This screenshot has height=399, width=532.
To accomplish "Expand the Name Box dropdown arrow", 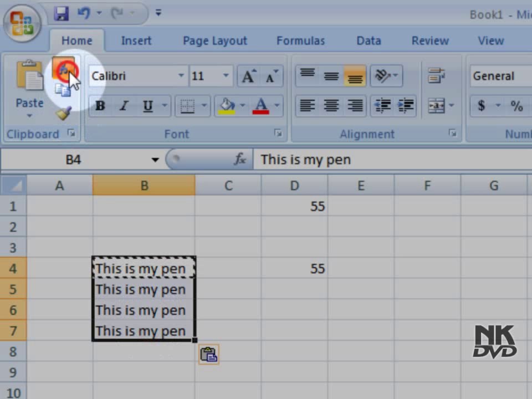I will 155,160.
